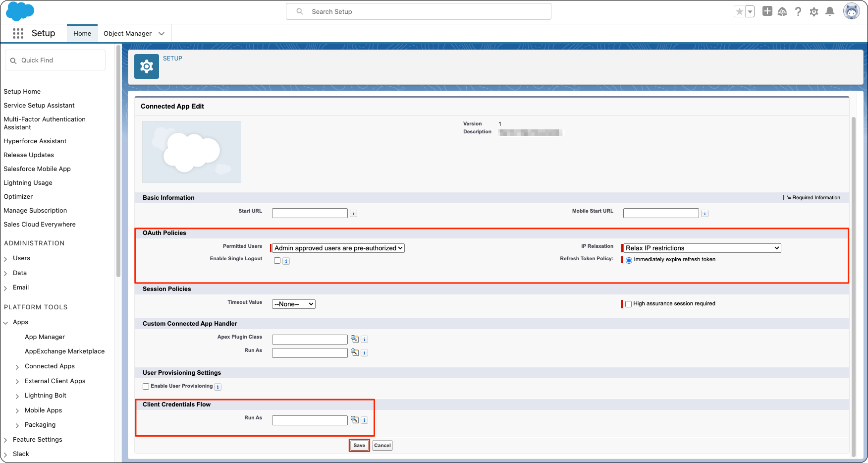Click the favorites star icon
Image resolution: width=868 pixels, height=463 pixels.
[739, 11]
